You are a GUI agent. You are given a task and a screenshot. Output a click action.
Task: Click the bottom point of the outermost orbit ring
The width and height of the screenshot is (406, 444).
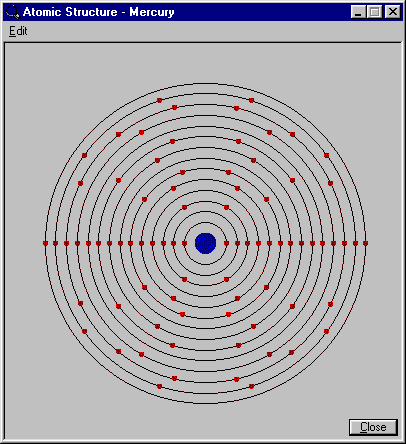point(206,403)
